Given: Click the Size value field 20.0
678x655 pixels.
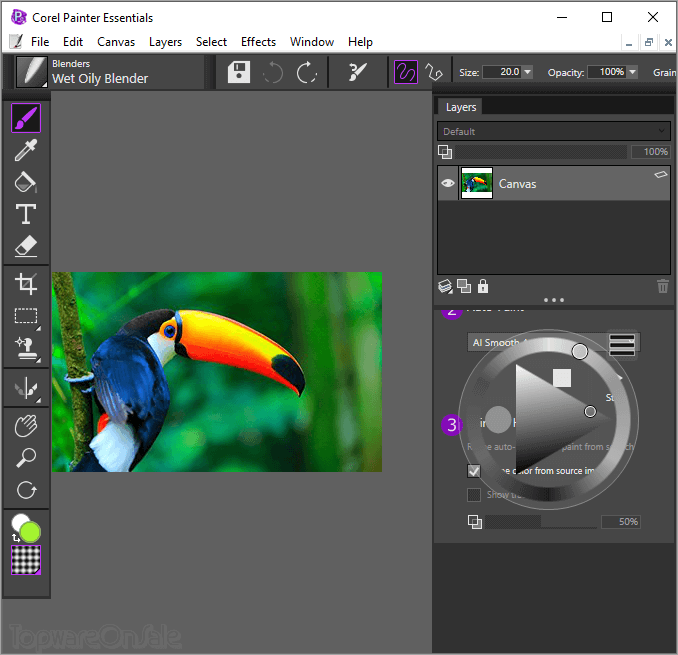Looking at the screenshot, I should [x=502, y=72].
